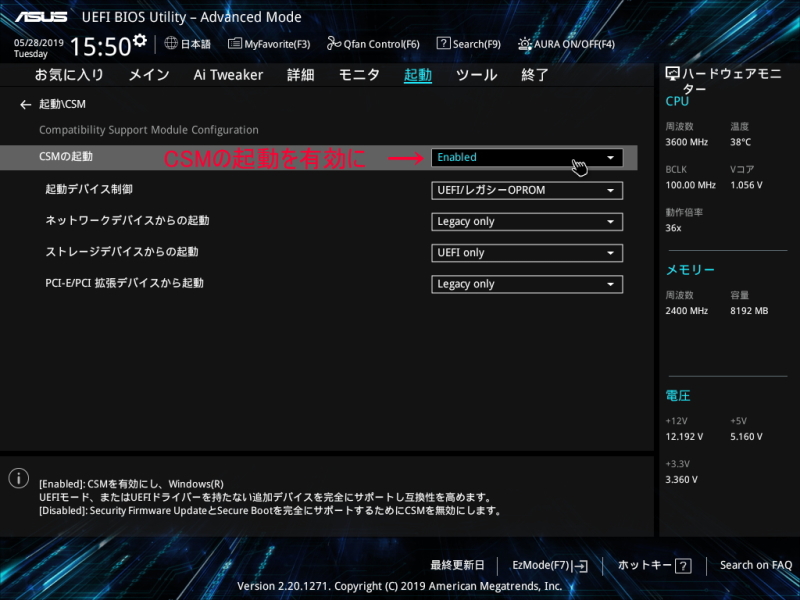Click Search on FAQ link
800x600 pixels.
[x=755, y=566]
